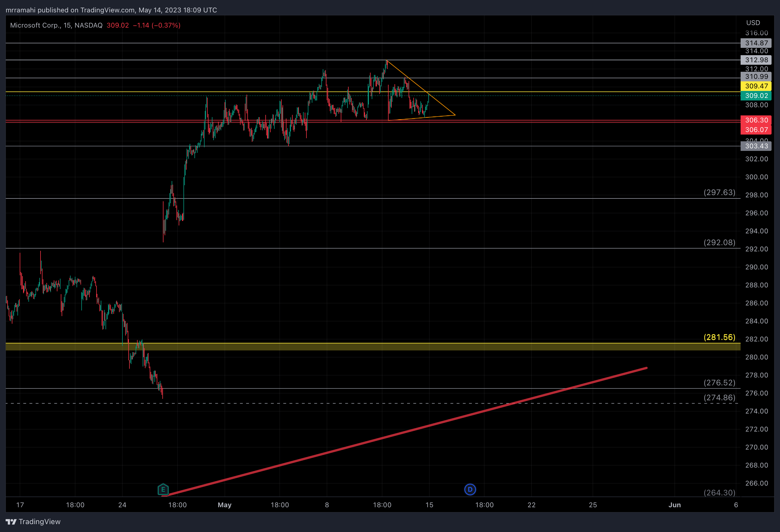Click the green 309.02 current price tag

pyautogui.click(x=756, y=96)
